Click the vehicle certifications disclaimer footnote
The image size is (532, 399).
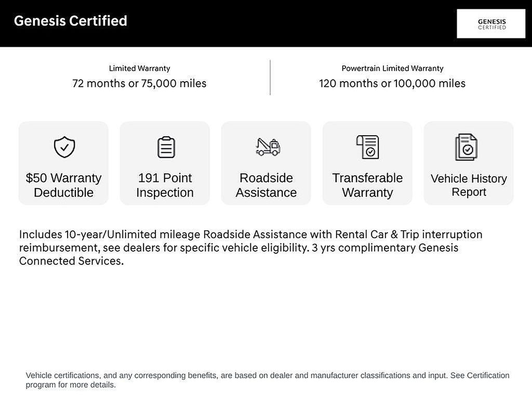[x=268, y=380]
